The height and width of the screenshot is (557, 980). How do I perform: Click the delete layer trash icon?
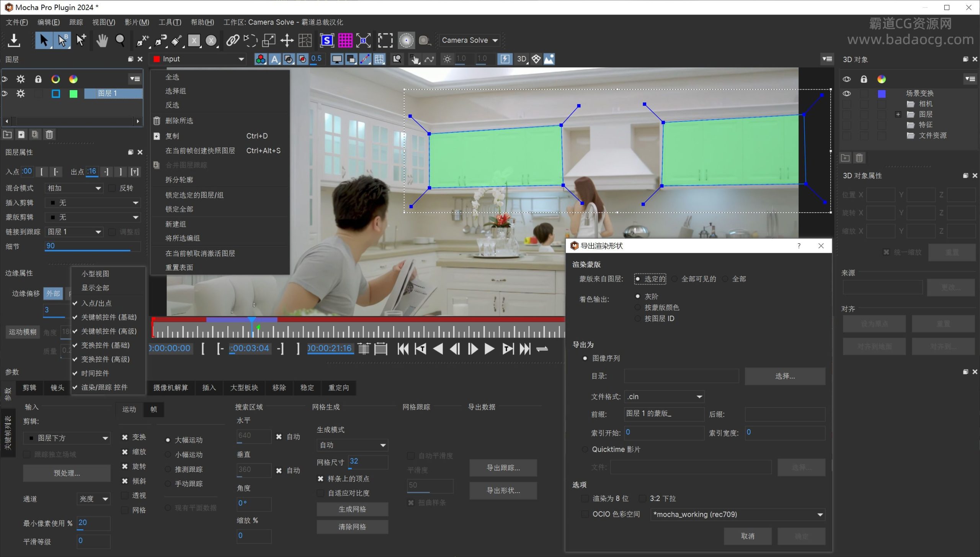click(49, 134)
